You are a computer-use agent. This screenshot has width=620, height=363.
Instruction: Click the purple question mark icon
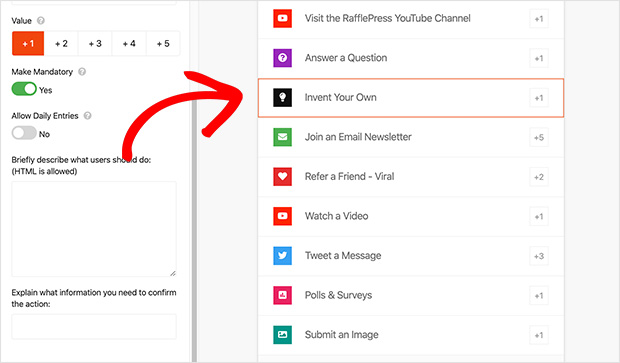(x=282, y=58)
